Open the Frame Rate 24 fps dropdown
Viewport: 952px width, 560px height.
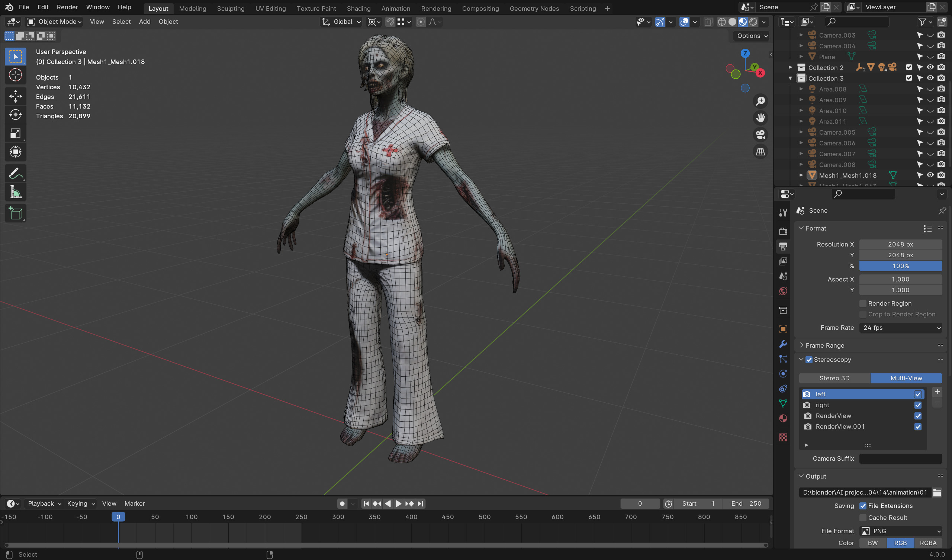tap(901, 328)
